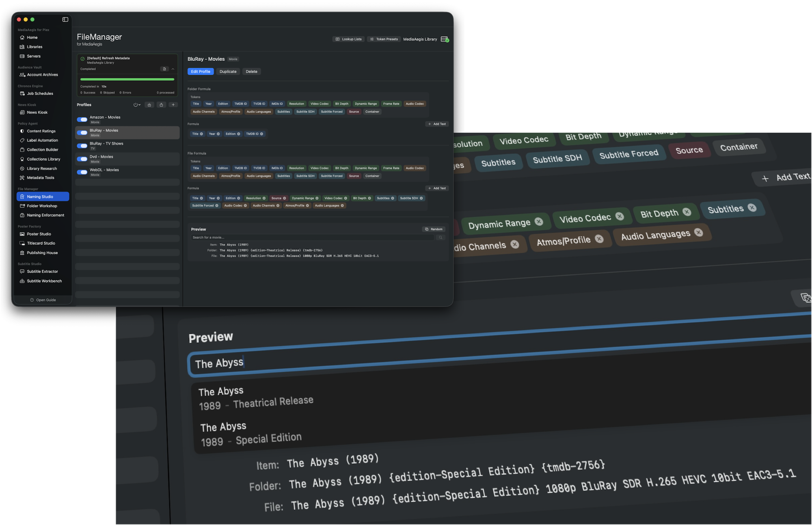Click the export share icon beside Profiles

pos(161,105)
